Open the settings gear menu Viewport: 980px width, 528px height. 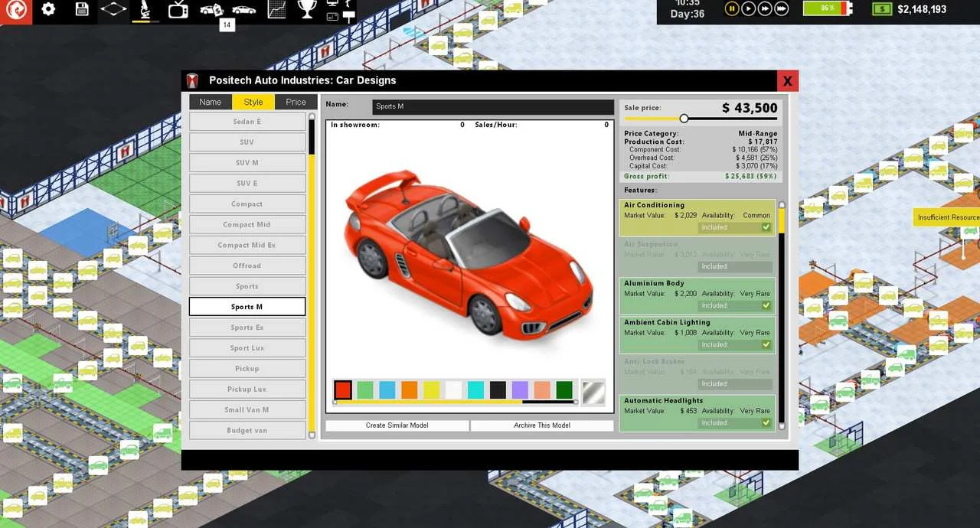point(48,10)
